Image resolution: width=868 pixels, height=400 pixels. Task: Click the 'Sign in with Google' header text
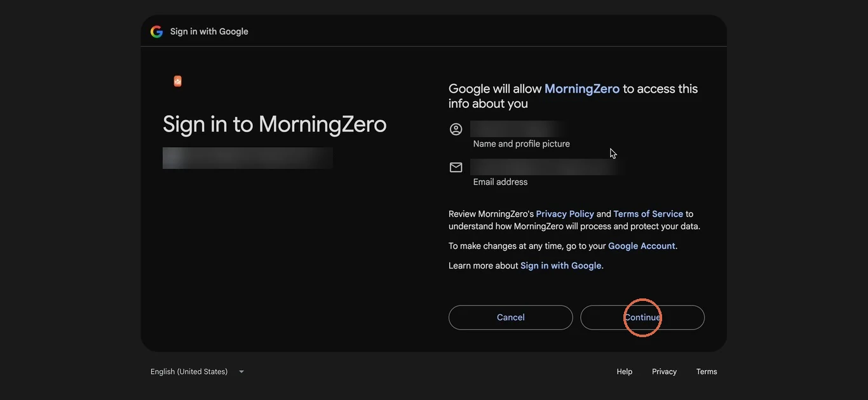(x=209, y=32)
